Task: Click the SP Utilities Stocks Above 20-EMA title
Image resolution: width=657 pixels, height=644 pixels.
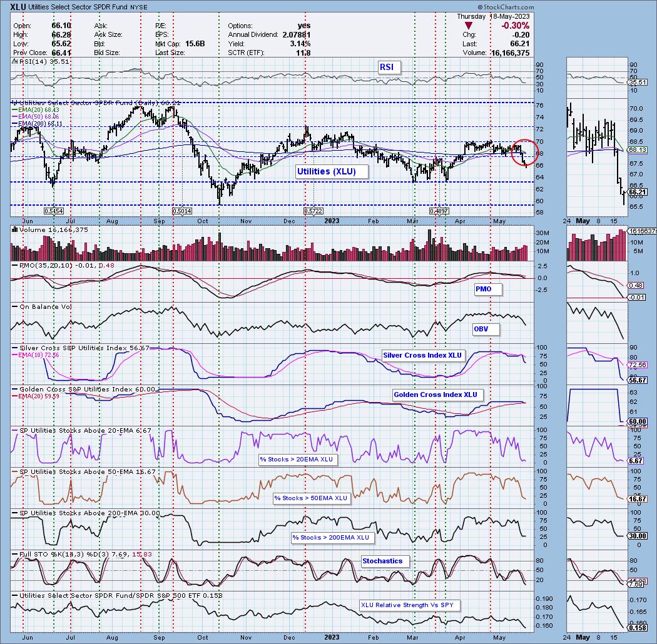Action: tap(86, 430)
